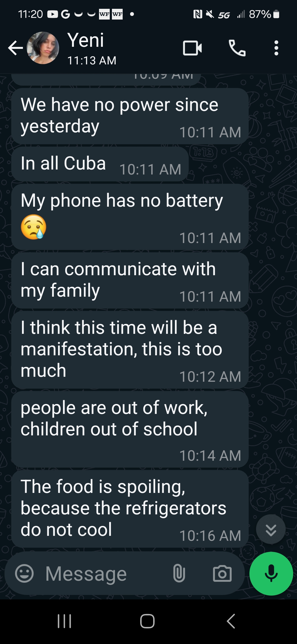297x644 pixels.
Task: Open the emoji picker in message bar
Action: pos(24,574)
